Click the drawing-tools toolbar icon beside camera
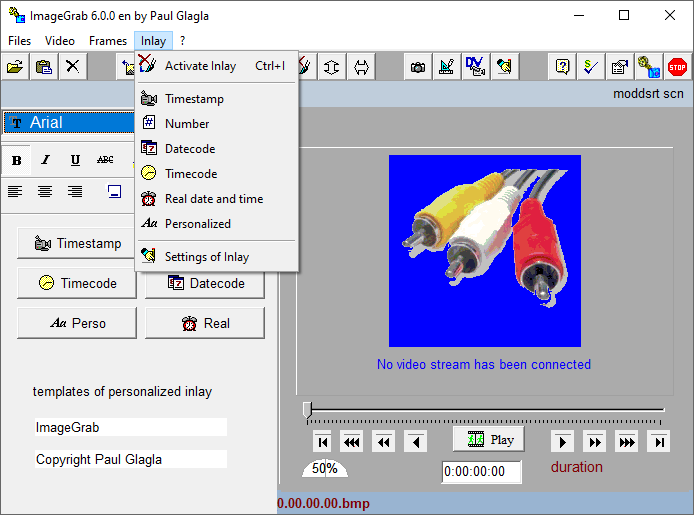Image resolution: width=694 pixels, height=515 pixels. click(447, 67)
